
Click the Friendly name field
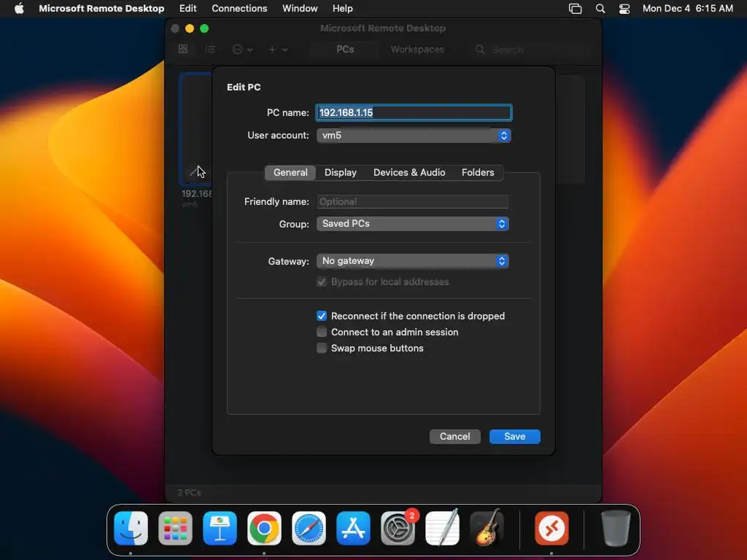(x=413, y=201)
